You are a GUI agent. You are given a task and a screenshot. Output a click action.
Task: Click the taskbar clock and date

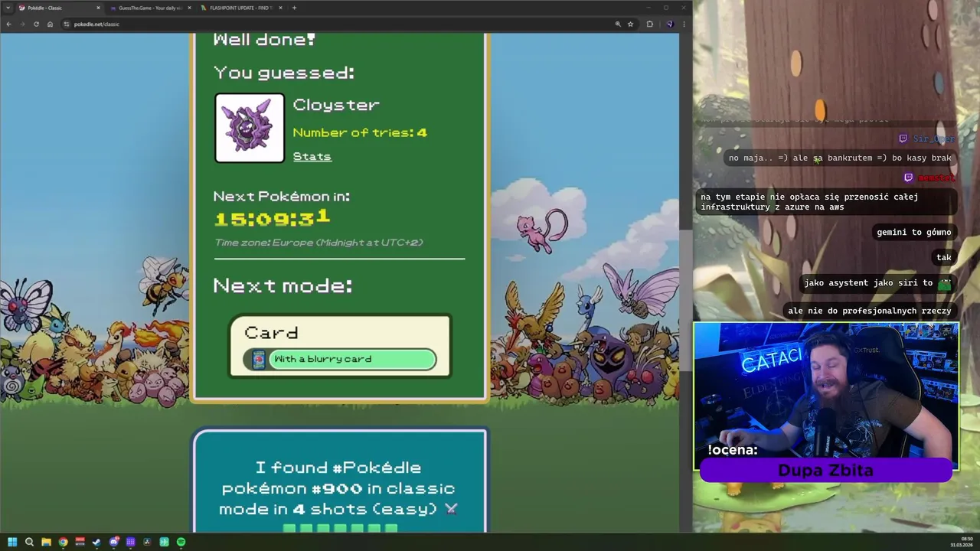962,542
